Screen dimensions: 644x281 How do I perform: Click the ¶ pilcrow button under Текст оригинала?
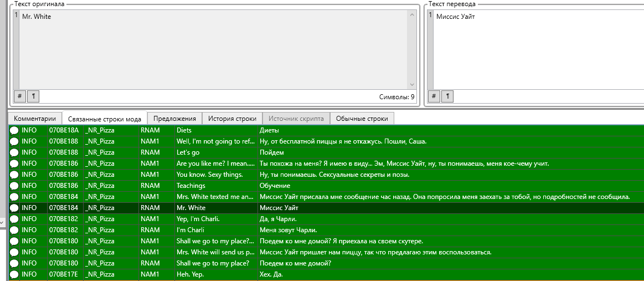tap(33, 96)
